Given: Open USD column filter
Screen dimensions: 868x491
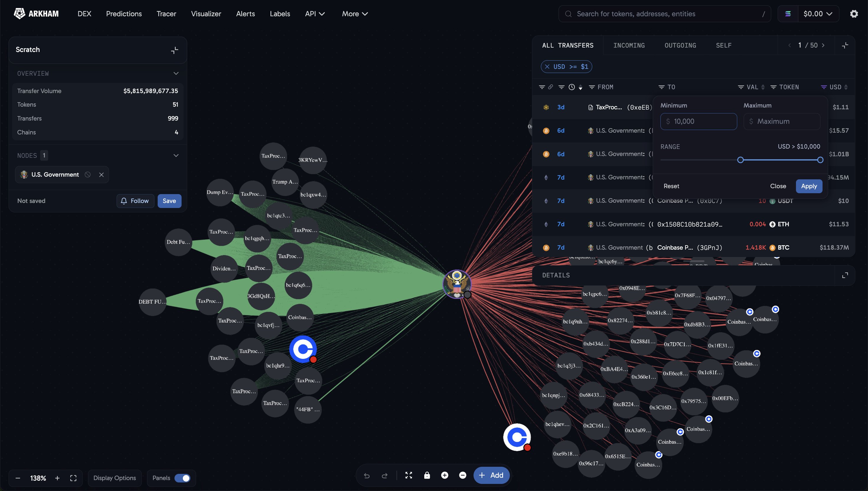Looking at the screenshot, I should [x=823, y=87].
